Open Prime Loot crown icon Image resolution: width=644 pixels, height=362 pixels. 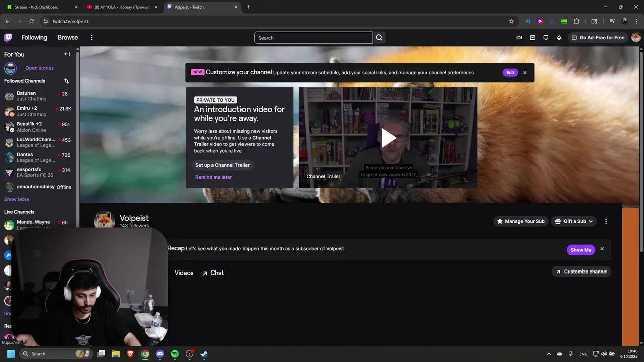coord(519,38)
